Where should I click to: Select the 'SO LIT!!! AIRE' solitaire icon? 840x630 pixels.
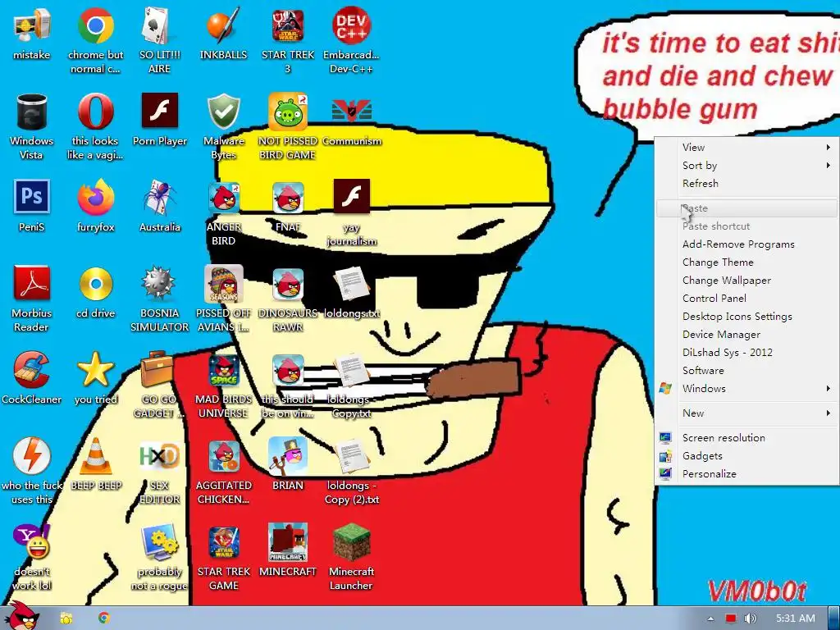(x=159, y=40)
